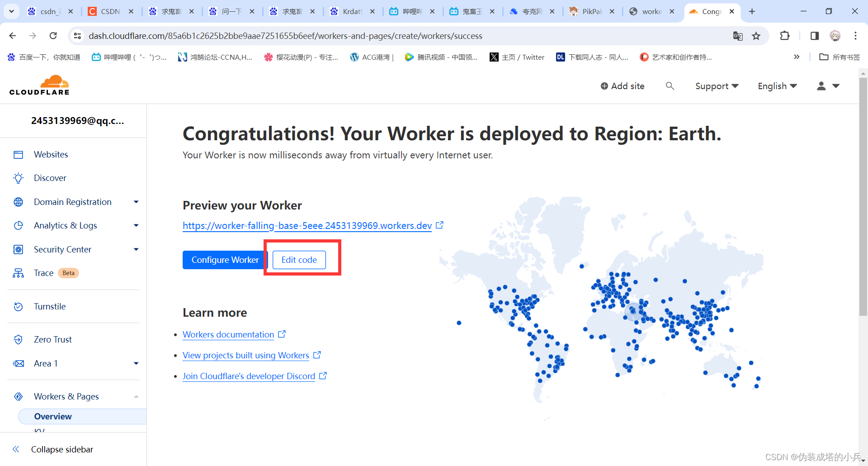Toggle the browser side panel icon

tap(815, 36)
